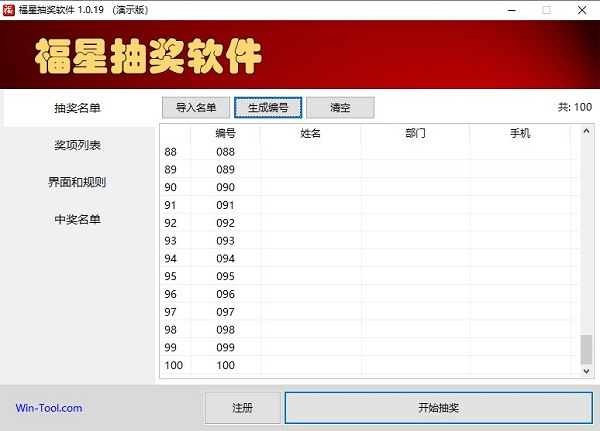The image size is (600, 431).
Task: Select the cell with number 096
Action: [x=225, y=294]
